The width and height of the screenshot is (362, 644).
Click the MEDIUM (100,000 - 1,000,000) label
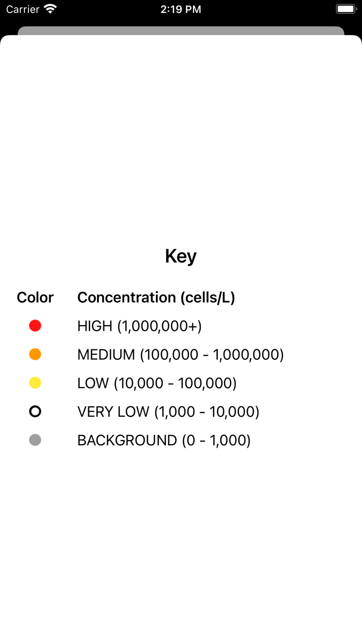pos(180,355)
